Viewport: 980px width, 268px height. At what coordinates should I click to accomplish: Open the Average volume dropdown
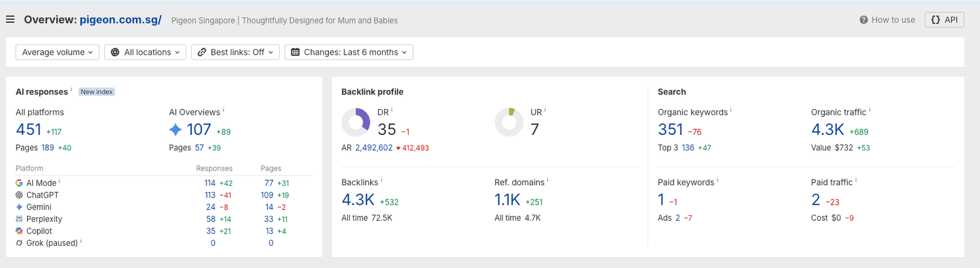pos(58,52)
